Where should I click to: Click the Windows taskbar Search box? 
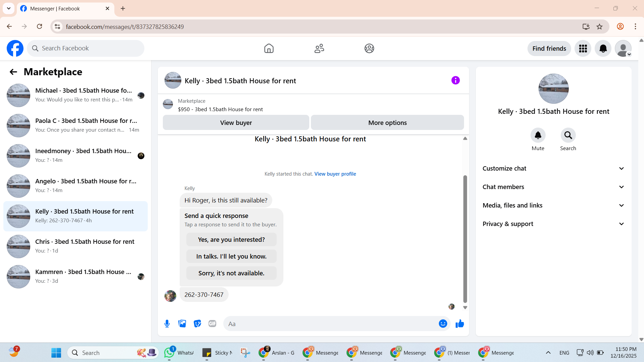[x=113, y=353]
